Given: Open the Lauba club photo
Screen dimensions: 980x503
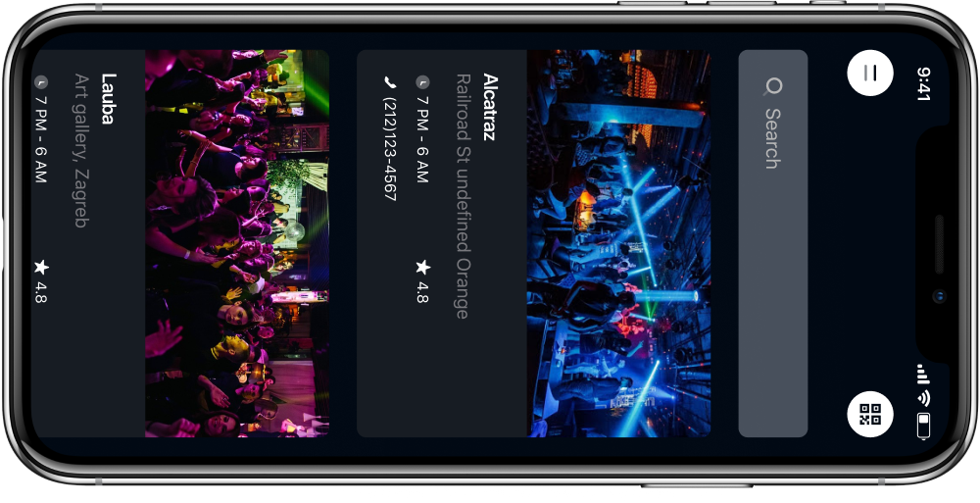Looking at the screenshot, I should 237,243.
